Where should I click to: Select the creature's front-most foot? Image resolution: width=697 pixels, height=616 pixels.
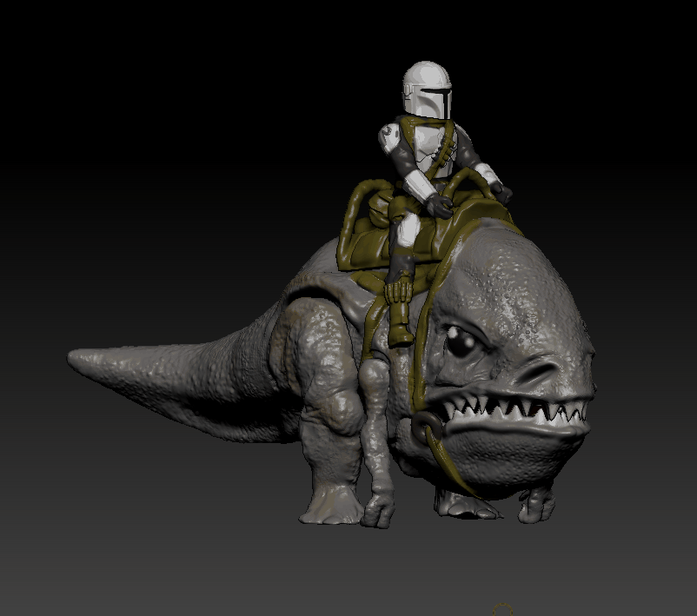(537, 505)
